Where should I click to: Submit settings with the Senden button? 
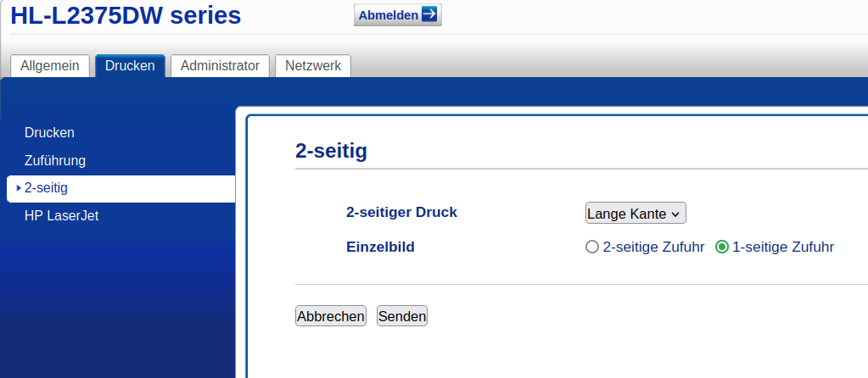(402, 316)
